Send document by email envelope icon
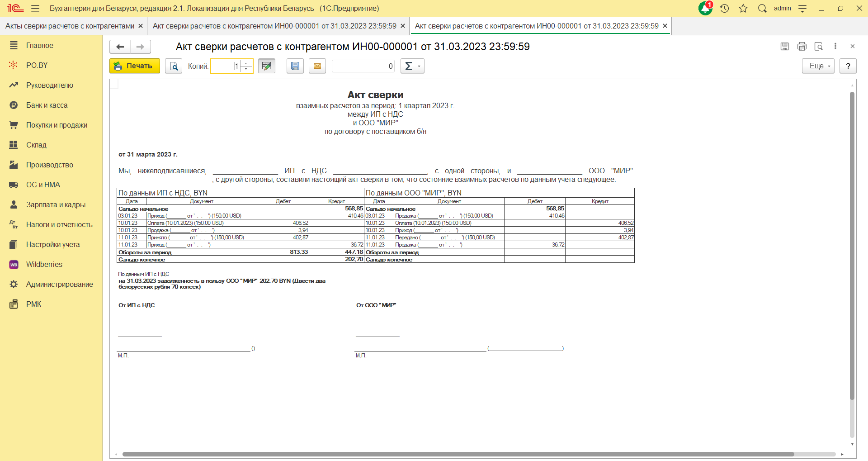Image resolution: width=868 pixels, height=461 pixels. click(x=317, y=66)
